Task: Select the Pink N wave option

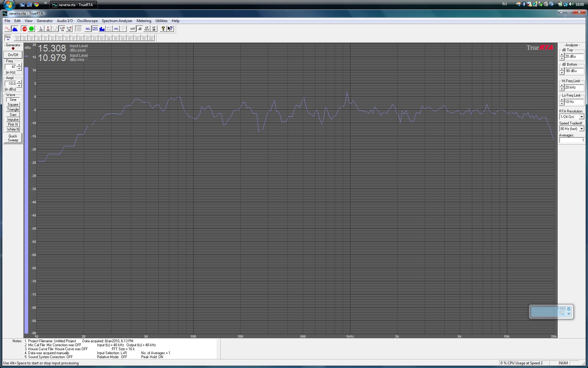Action: click(13, 125)
